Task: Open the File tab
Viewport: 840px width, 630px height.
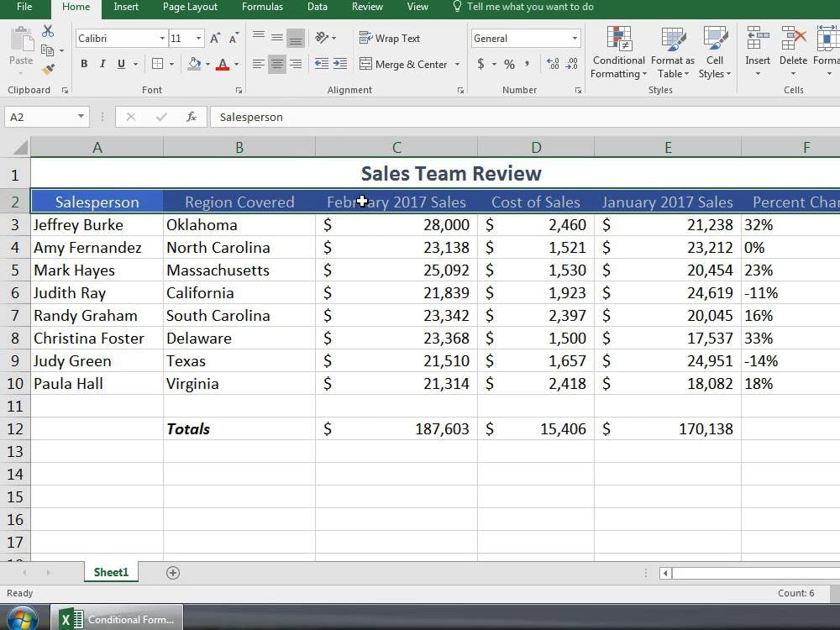Action: tap(24, 7)
